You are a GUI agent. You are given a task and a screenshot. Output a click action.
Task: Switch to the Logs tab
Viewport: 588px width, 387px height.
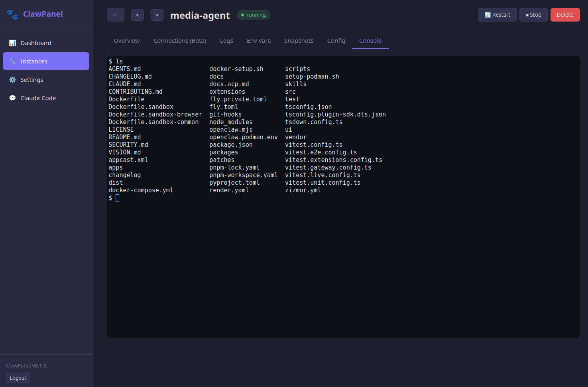226,40
